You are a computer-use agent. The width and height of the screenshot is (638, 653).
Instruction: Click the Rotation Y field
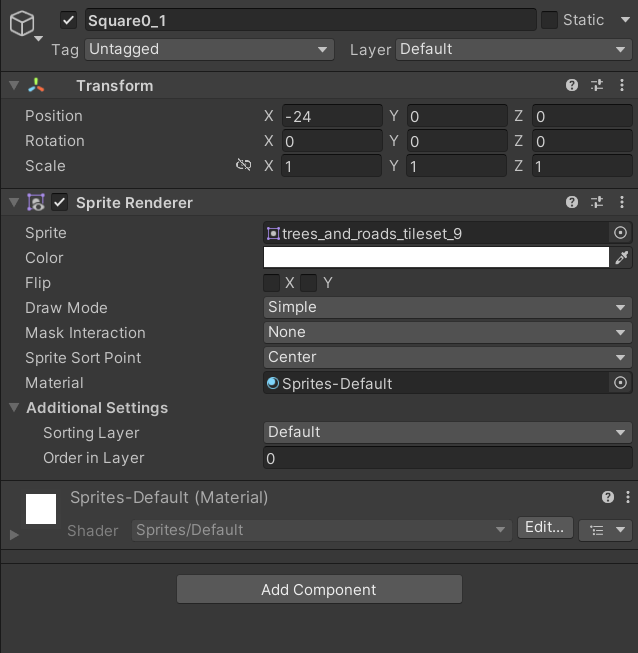457,141
